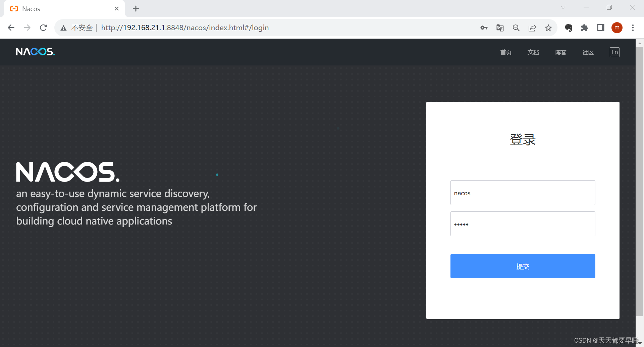Screen dimensions: 644x347
Task: Click the reading mode sidebar icon
Action: click(x=600, y=28)
